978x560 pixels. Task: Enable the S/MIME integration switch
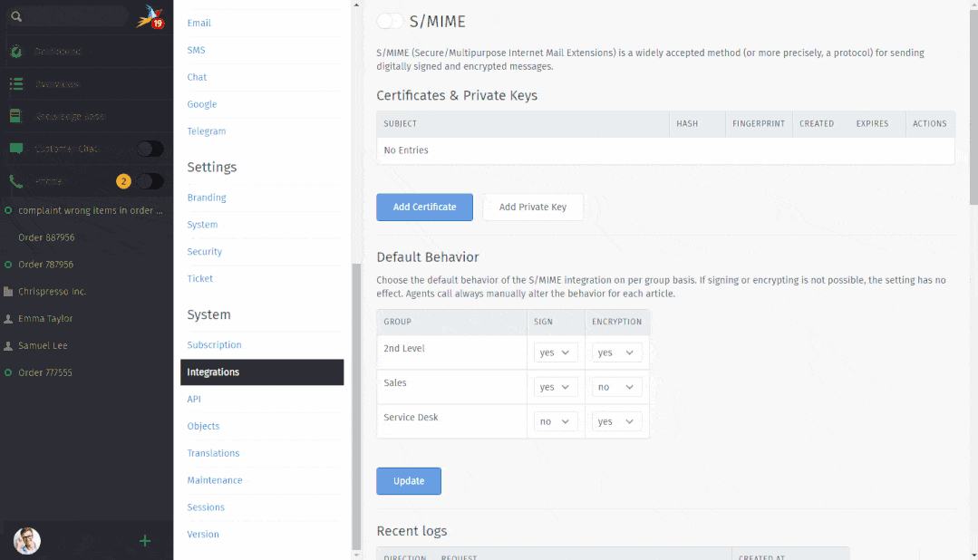(x=390, y=21)
